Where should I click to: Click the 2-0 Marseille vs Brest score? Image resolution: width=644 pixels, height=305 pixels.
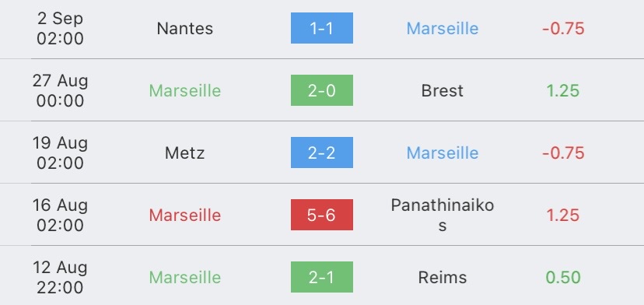[321, 90]
